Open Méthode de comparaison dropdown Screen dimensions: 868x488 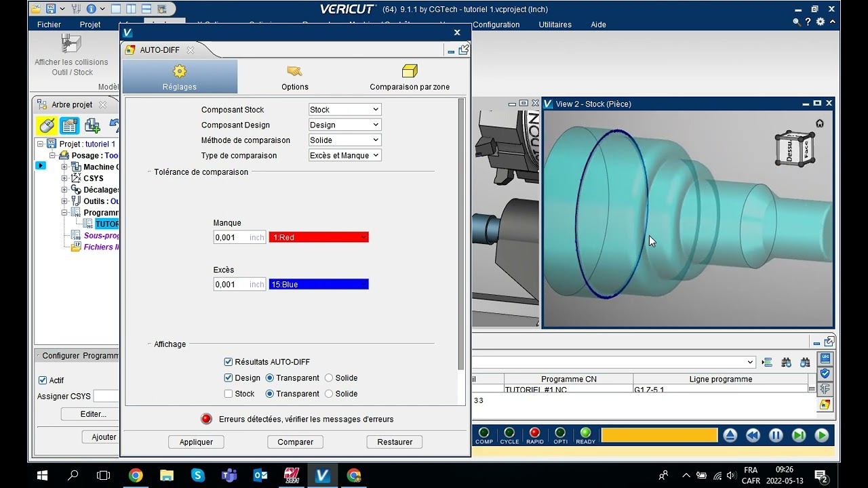[344, 140]
